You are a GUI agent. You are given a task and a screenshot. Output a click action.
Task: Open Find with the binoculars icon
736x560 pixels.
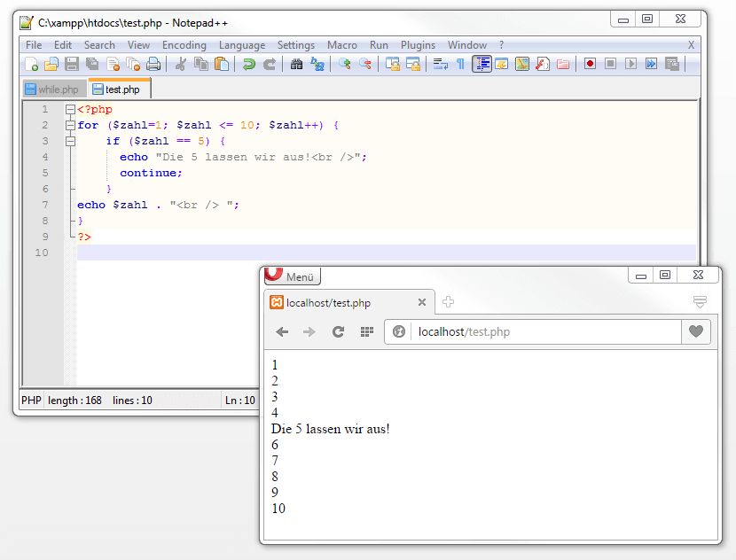[x=297, y=64]
